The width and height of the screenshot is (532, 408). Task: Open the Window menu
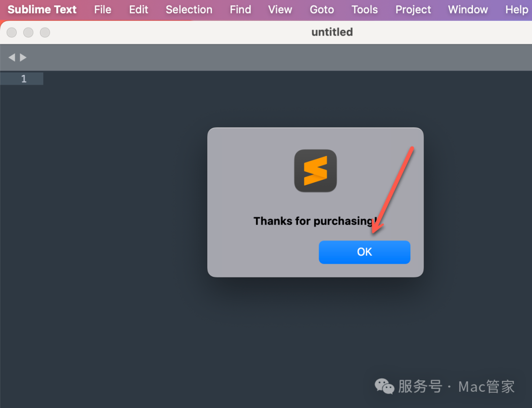[x=467, y=10]
